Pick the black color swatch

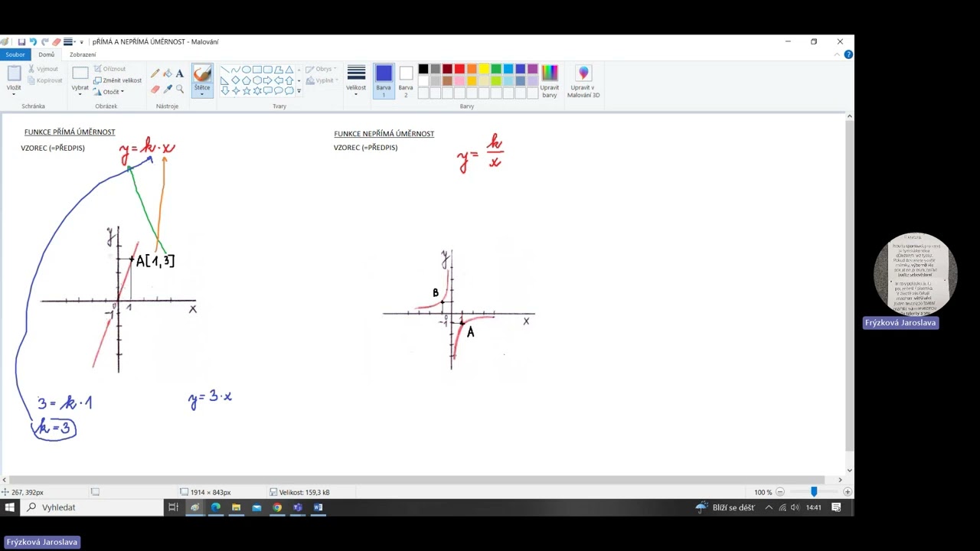pos(423,69)
